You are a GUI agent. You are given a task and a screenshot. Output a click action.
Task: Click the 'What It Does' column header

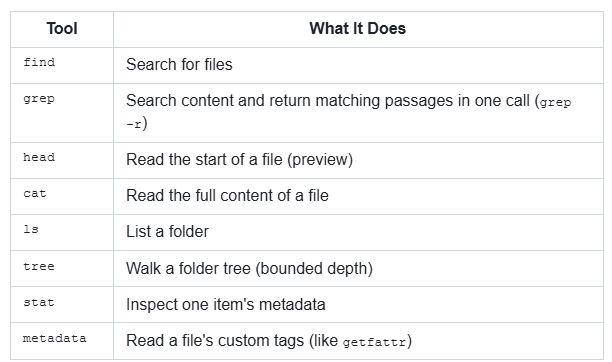click(358, 29)
